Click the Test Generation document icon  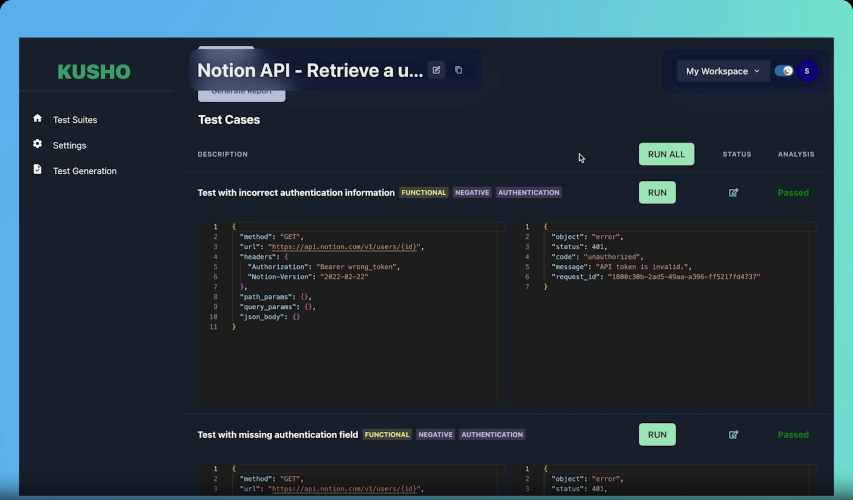point(37,169)
